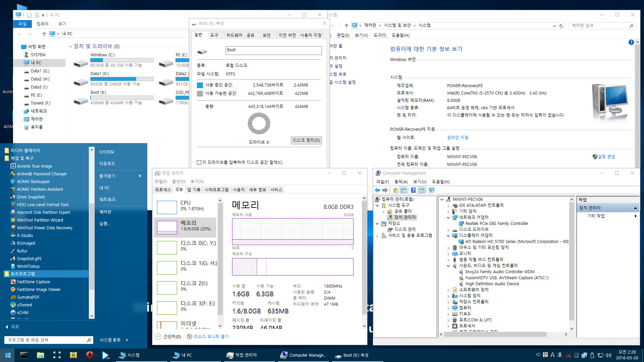Launch the blue media player icon on the taskbar
The width and height of the screenshot is (644, 362).
(106, 355)
